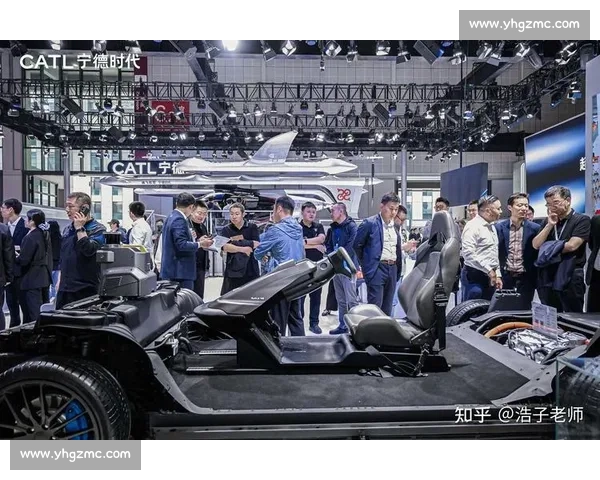The width and height of the screenshot is (600, 480).
Task: Select the 知乎 @浩子老师 watermark text
Action: click(x=518, y=414)
